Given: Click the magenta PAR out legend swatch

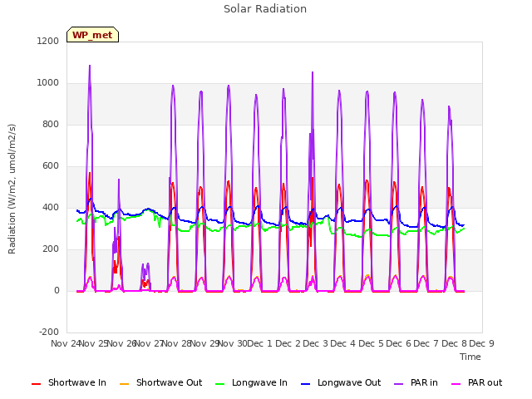Looking at the screenshot, I should tap(456, 384).
